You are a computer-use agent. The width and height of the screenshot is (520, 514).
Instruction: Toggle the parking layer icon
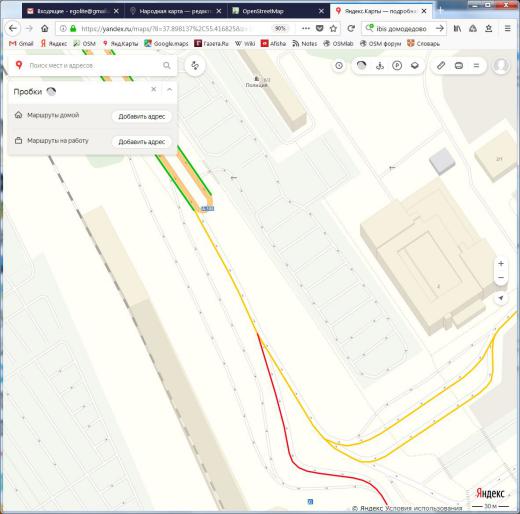point(397,66)
